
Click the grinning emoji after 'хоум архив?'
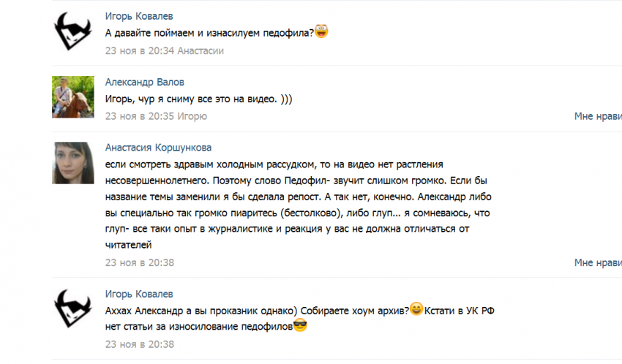click(416, 308)
